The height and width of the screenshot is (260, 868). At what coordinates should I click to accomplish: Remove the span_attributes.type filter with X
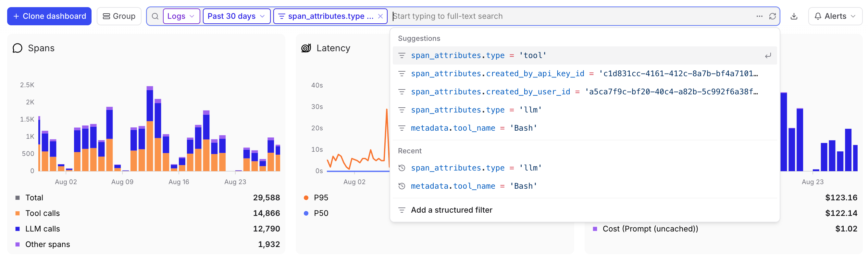(x=380, y=16)
